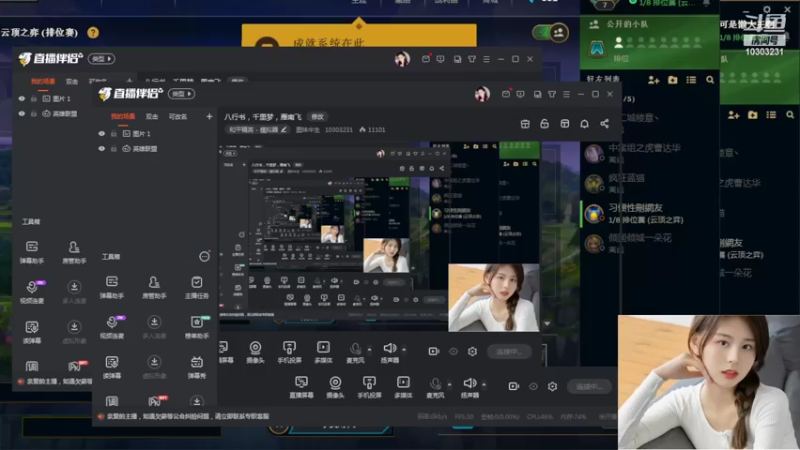Add 多媒体 source in rear window
Image resolution: width=800 pixels, height=450 pixels.
click(x=323, y=352)
